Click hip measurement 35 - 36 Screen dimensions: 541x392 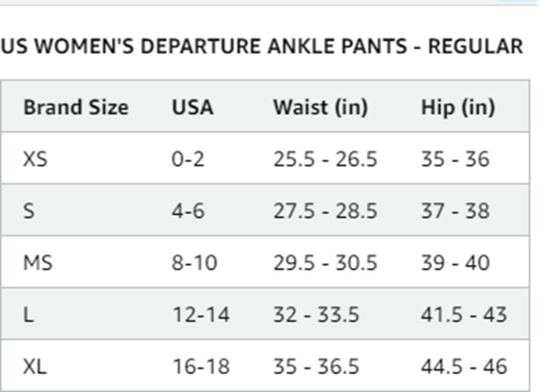[x=455, y=159]
